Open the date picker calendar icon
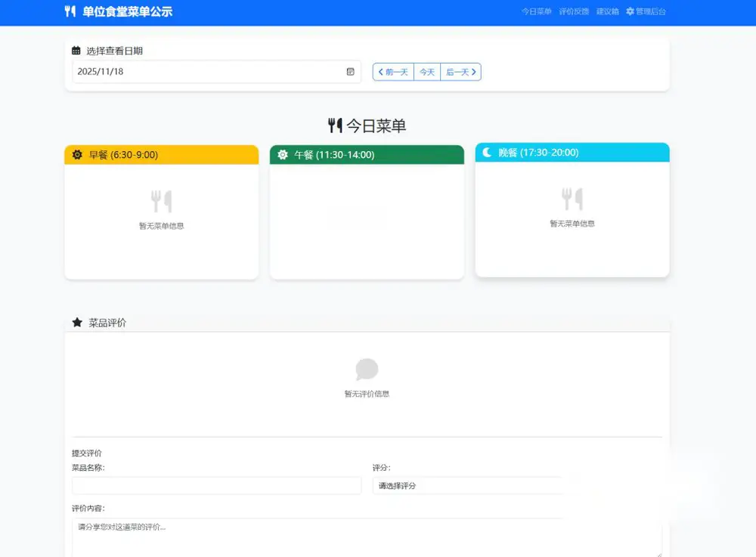 tap(351, 71)
